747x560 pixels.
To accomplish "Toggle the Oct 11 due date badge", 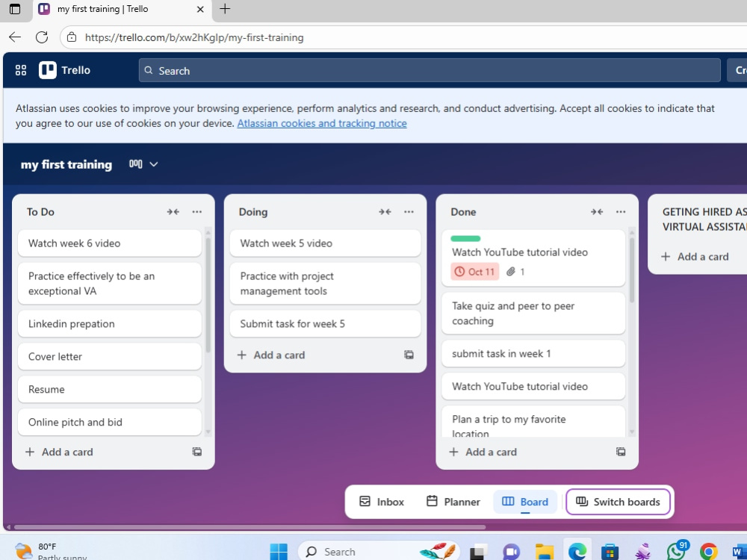I will pyautogui.click(x=474, y=272).
